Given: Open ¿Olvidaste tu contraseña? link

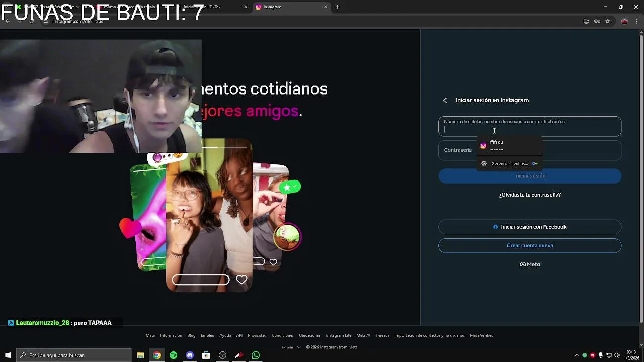Looking at the screenshot, I should click(530, 195).
